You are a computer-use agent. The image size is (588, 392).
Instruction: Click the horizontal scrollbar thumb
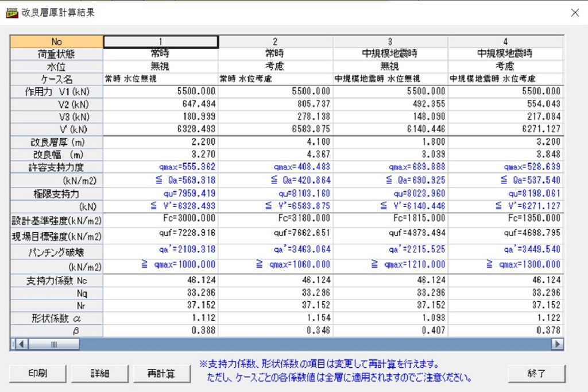(x=53, y=344)
